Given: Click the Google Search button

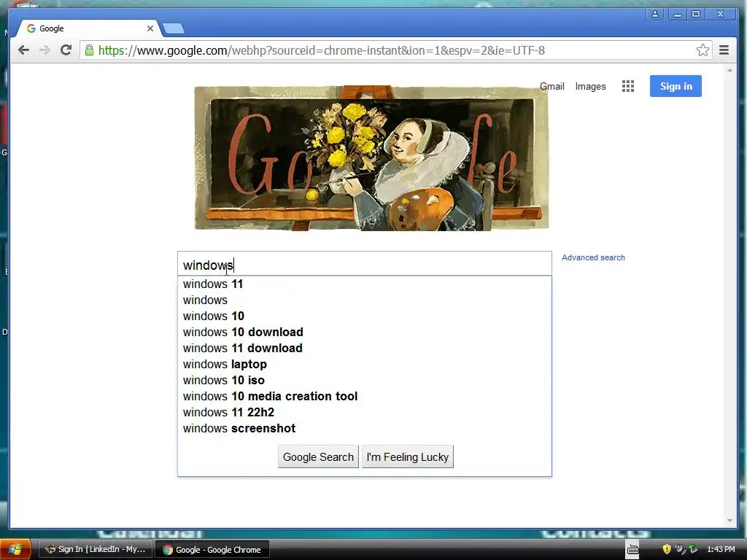Looking at the screenshot, I should (318, 457).
